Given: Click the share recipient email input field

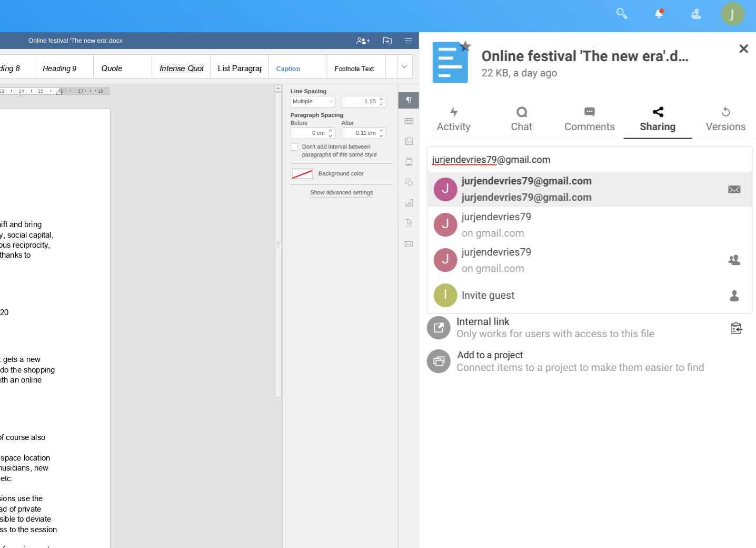Looking at the screenshot, I should tap(590, 160).
